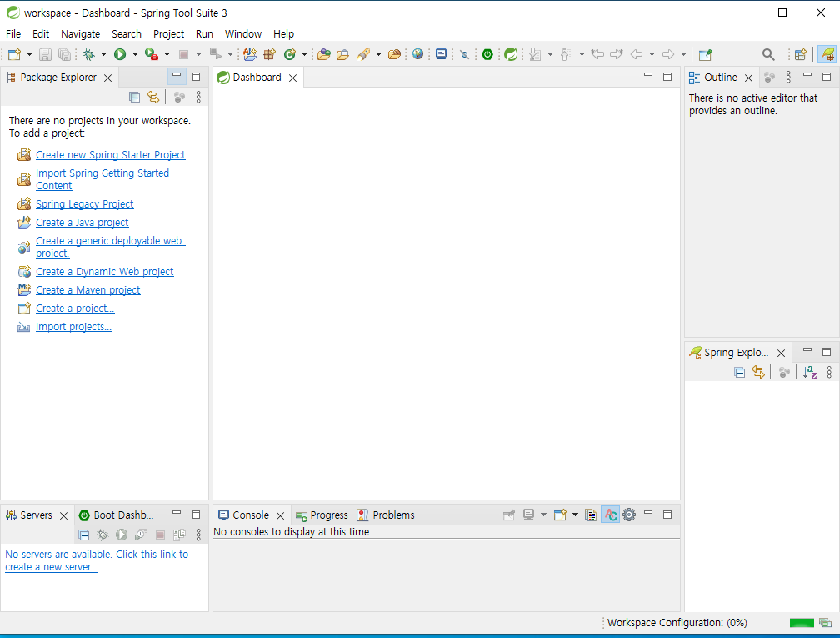This screenshot has width=840, height=638.
Task: Open the Project menu
Action: coord(168,33)
